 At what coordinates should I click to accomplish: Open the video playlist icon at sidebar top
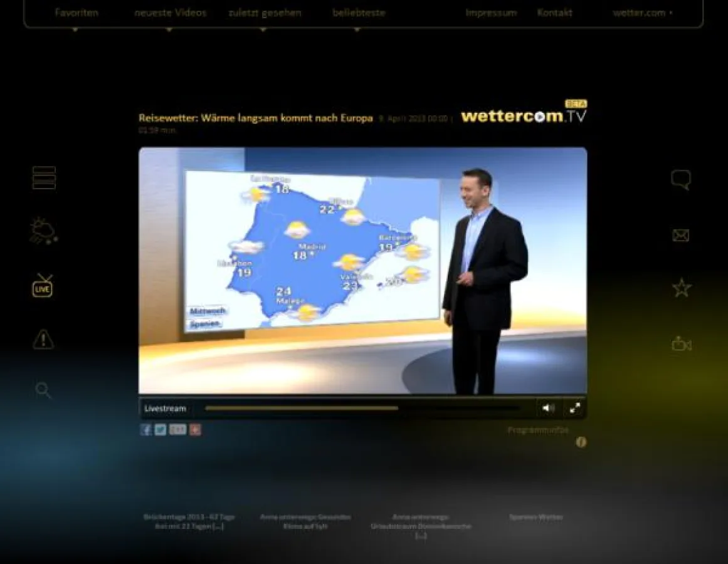pos(43,177)
